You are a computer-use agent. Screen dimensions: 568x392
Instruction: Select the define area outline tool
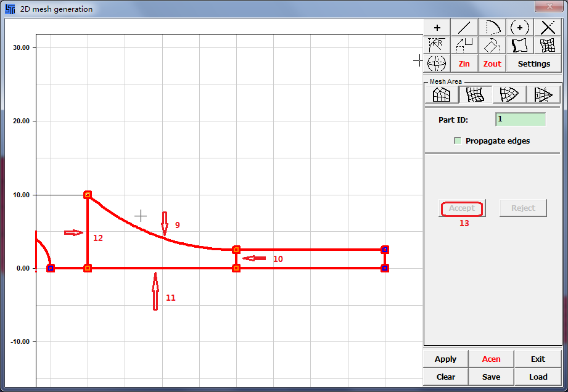coord(520,46)
